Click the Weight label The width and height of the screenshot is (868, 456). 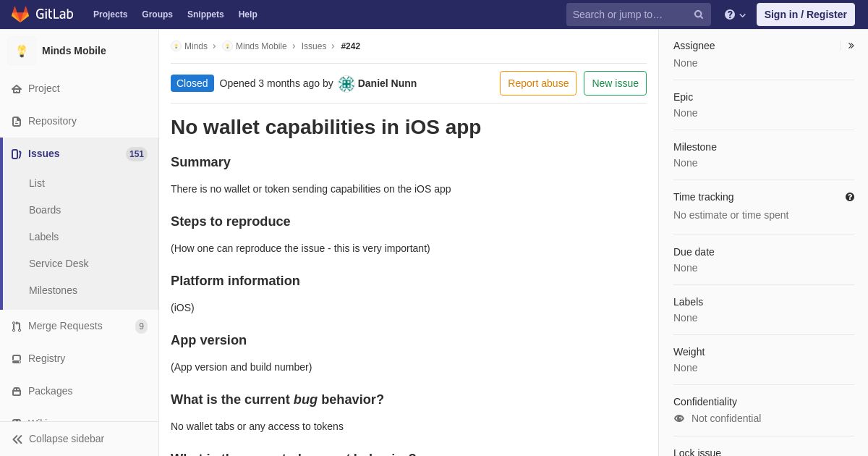[689, 352]
